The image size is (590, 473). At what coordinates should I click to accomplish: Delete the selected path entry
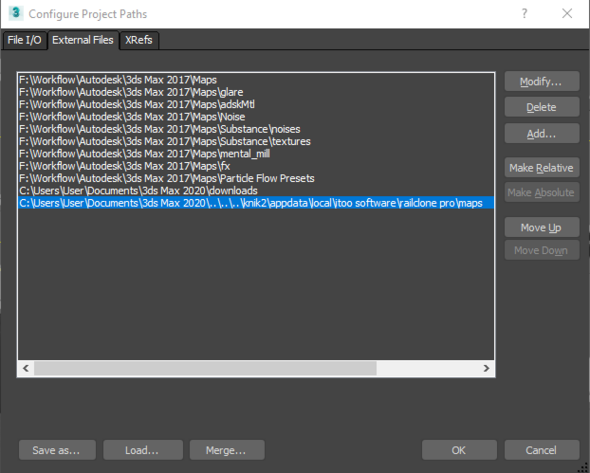click(541, 107)
